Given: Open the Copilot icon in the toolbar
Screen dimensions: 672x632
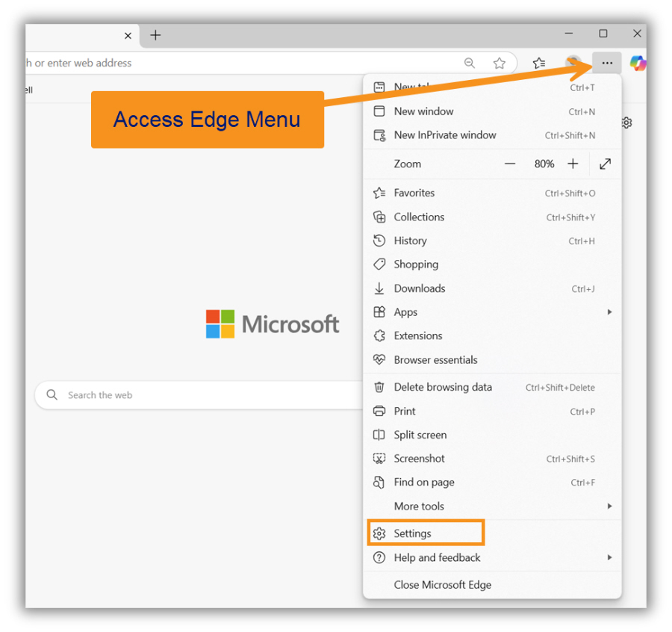Looking at the screenshot, I should click(x=638, y=63).
